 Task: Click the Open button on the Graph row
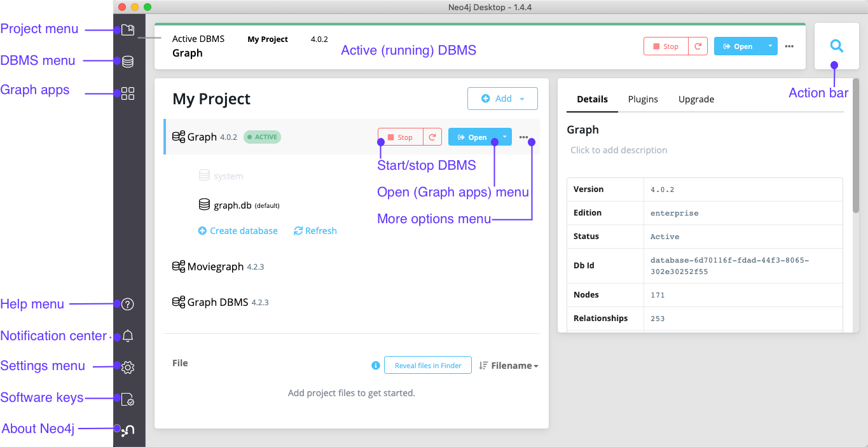point(472,137)
